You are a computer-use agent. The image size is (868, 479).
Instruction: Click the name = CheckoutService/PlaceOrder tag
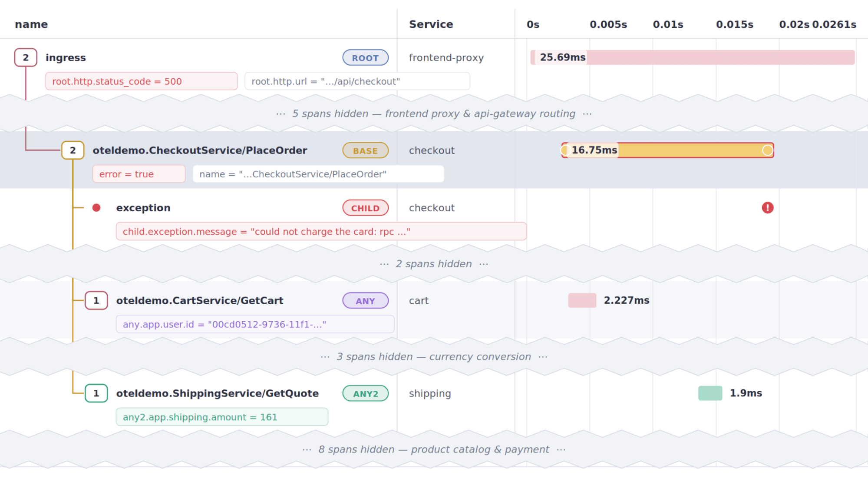pyautogui.click(x=318, y=174)
